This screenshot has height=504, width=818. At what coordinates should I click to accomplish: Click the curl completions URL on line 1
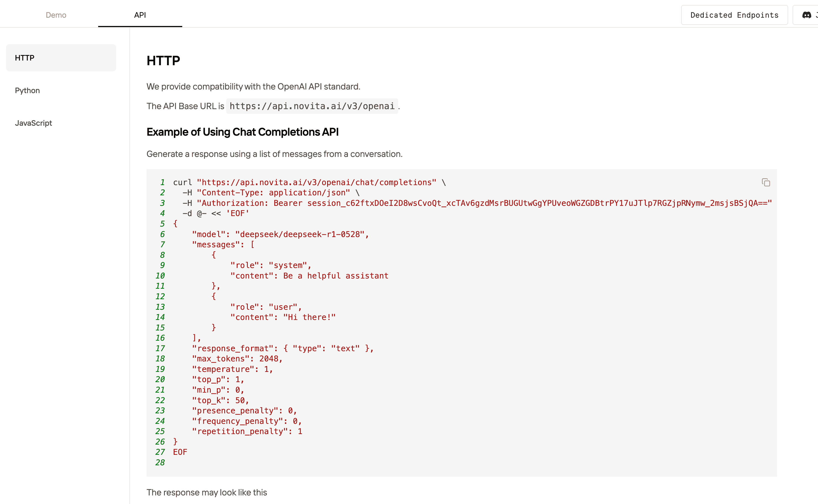click(x=317, y=182)
